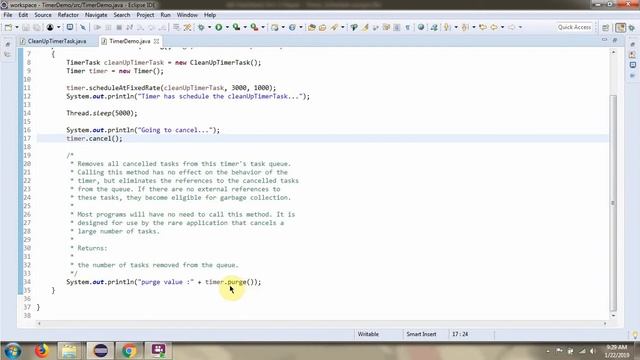Open Firefox from the taskbar
This screenshot has width=640, height=360.
coord(42,351)
